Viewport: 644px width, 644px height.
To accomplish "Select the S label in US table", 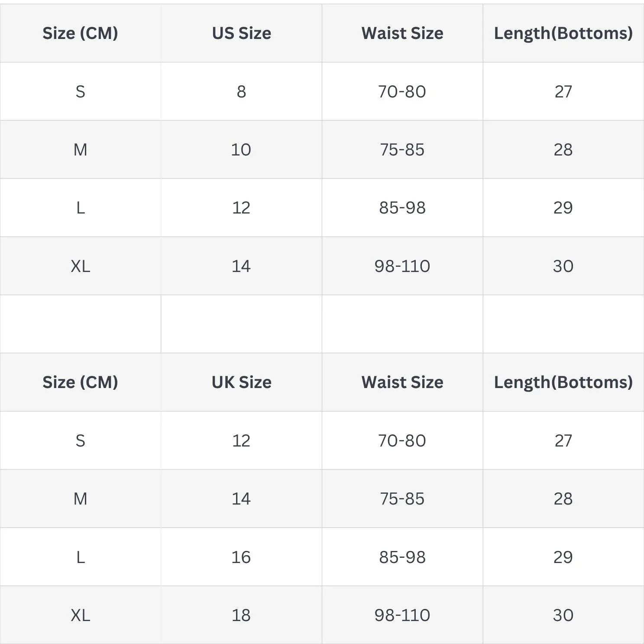I will click(81, 91).
